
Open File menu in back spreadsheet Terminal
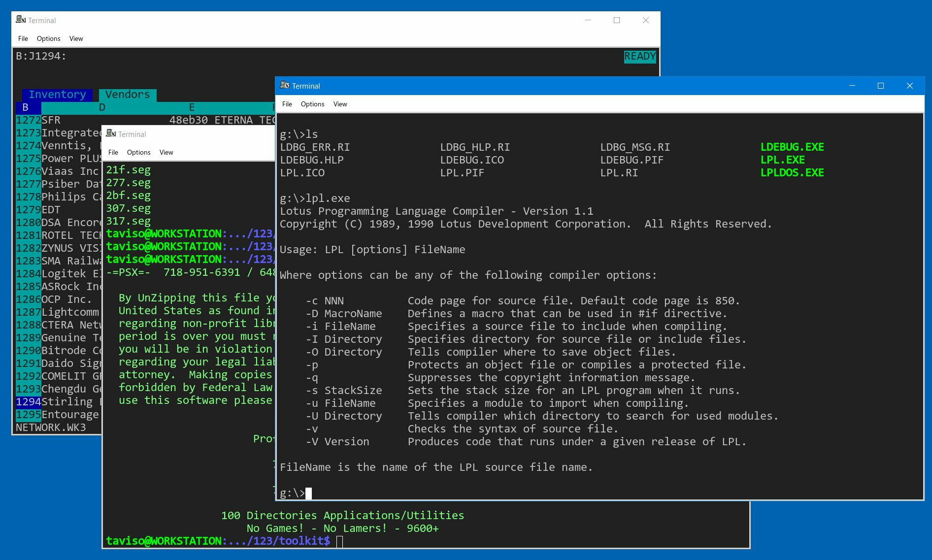23,38
